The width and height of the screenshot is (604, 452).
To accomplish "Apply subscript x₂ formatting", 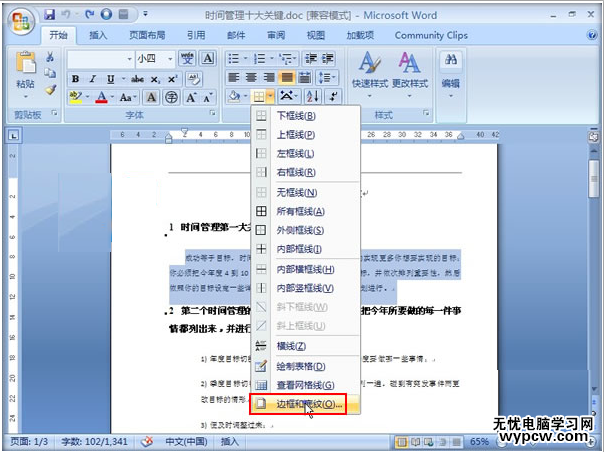I will click(155, 79).
